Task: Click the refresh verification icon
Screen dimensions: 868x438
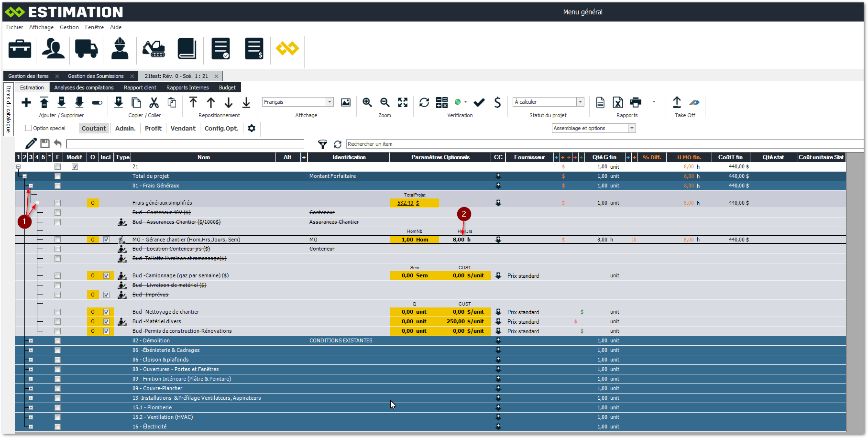Action: click(x=424, y=102)
